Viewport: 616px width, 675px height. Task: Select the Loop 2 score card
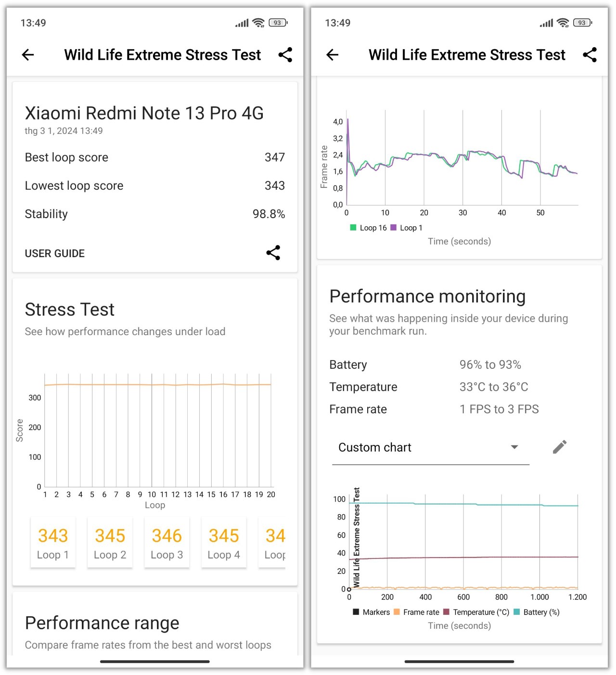click(x=110, y=543)
